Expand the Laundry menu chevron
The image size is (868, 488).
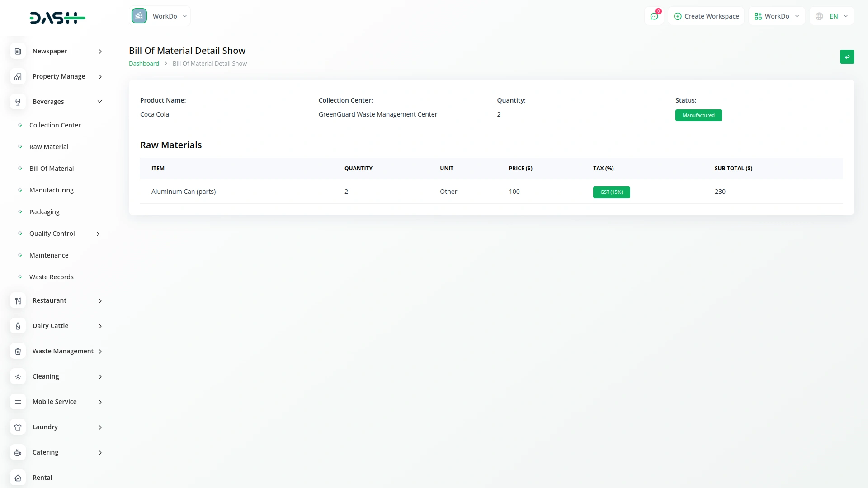click(x=100, y=427)
